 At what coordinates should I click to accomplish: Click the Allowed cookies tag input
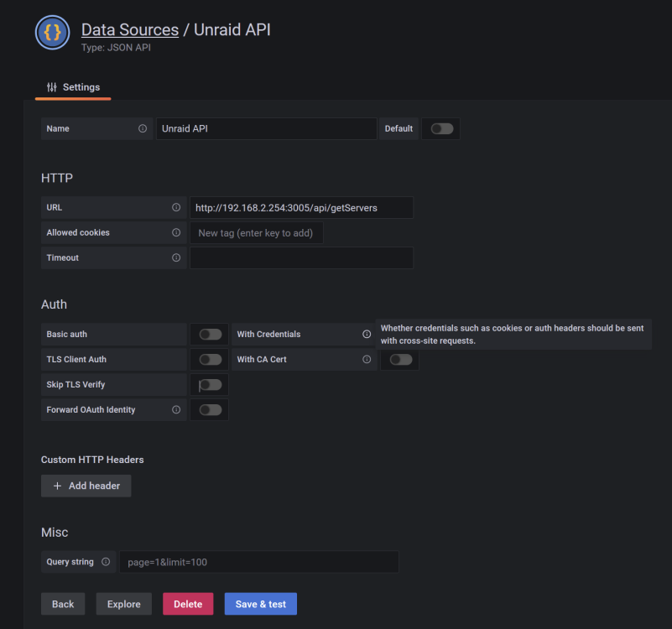[256, 232]
